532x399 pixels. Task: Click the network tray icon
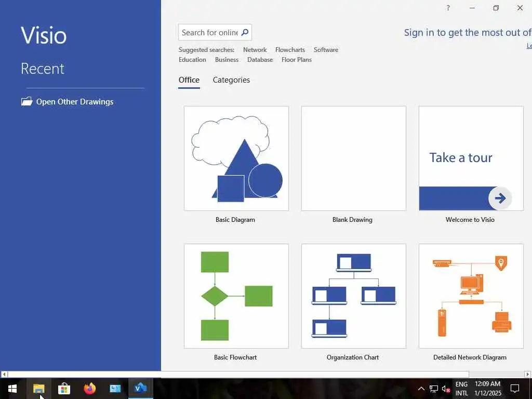click(x=434, y=389)
